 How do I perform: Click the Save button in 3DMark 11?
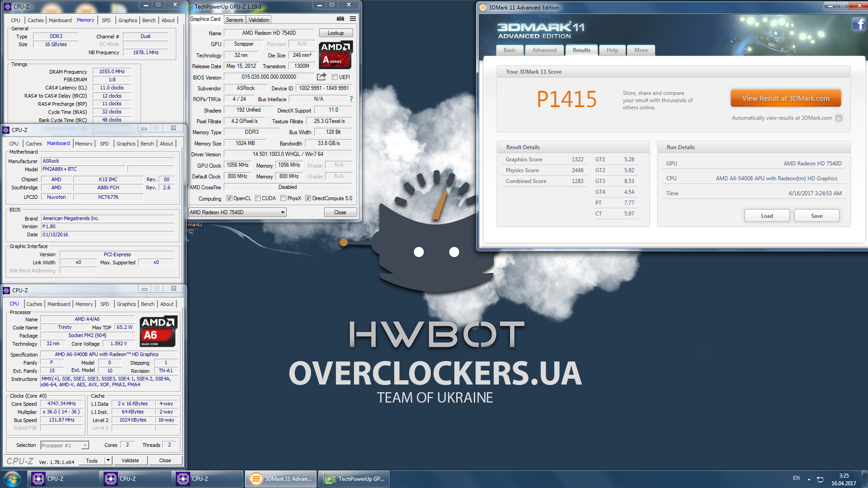[816, 216]
